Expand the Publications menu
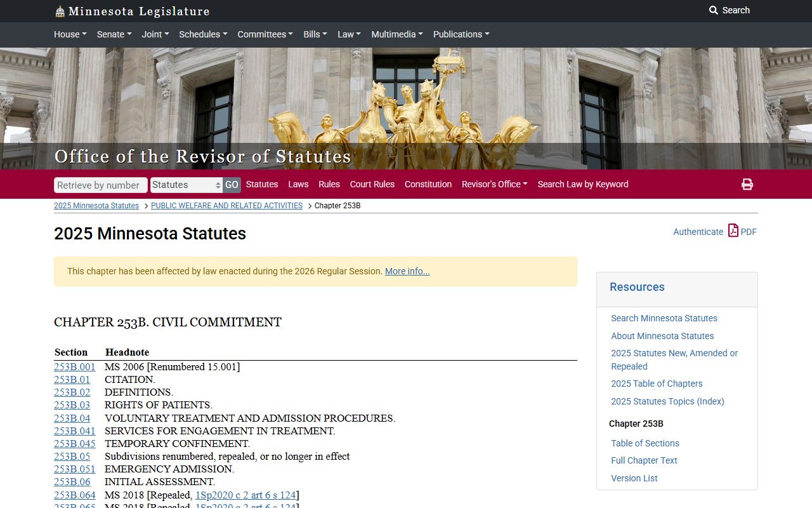Viewport: 812px width, 508px height. click(461, 34)
